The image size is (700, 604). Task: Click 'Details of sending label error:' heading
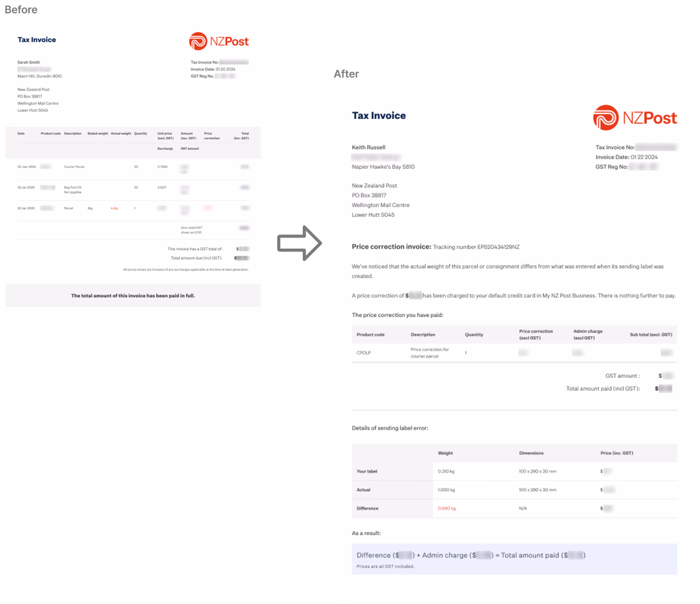390,428
